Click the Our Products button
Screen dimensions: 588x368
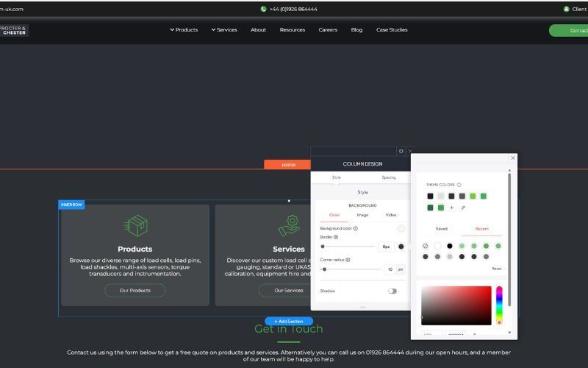(135, 290)
